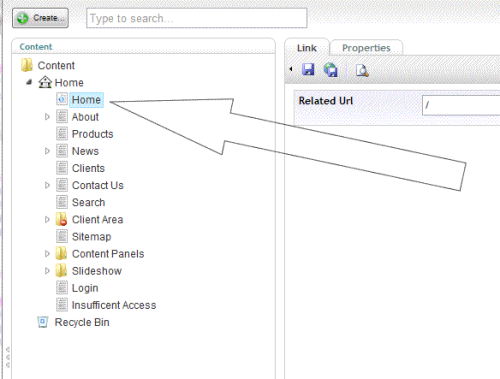Image resolution: width=500 pixels, height=379 pixels.
Task: Select the Products page in tree
Action: tap(92, 134)
